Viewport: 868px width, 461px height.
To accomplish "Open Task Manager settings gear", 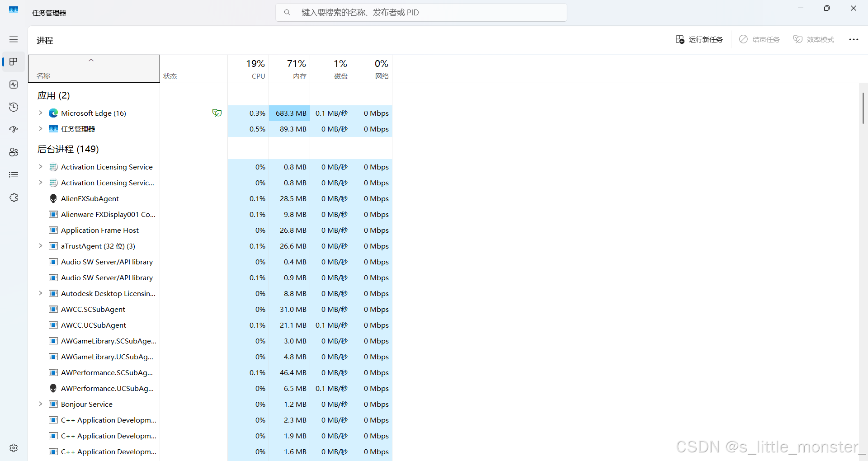I will pos(14,447).
